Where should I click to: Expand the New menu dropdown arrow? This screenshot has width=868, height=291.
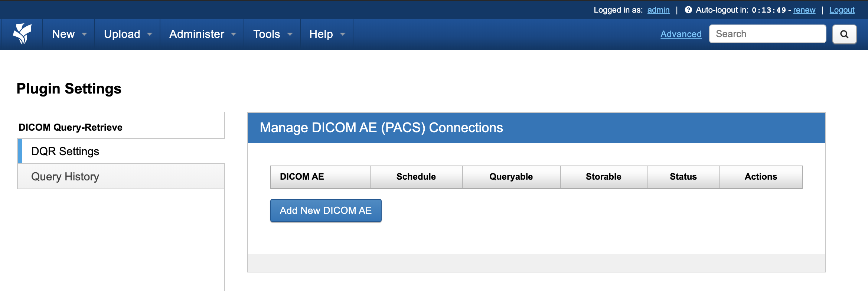click(84, 34)
